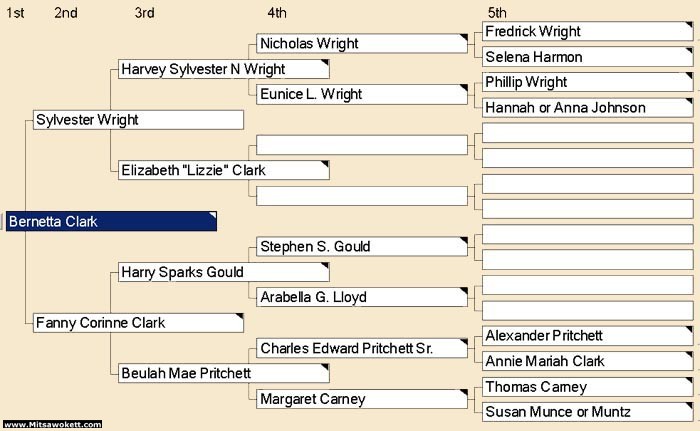Screen dimensions: 700x431
Task: Click the corner marker on Fanny Corinne Clark
Action: (240, 316)
